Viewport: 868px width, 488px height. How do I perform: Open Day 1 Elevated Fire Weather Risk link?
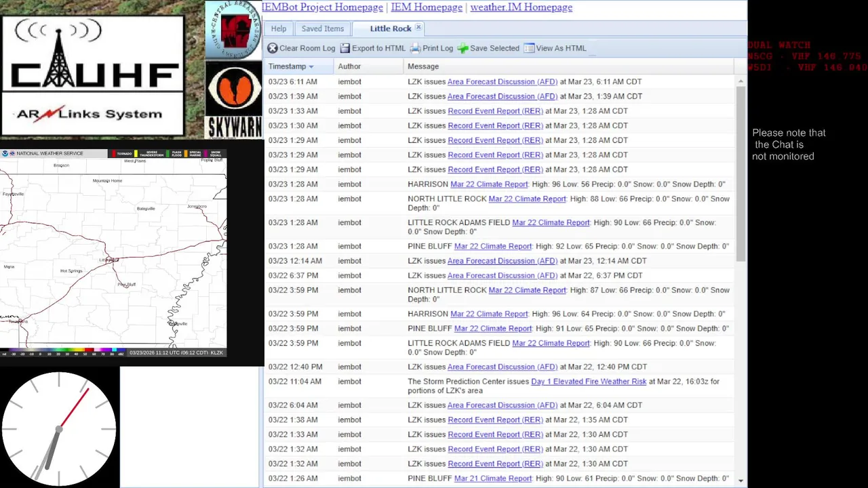click(589, 382)
